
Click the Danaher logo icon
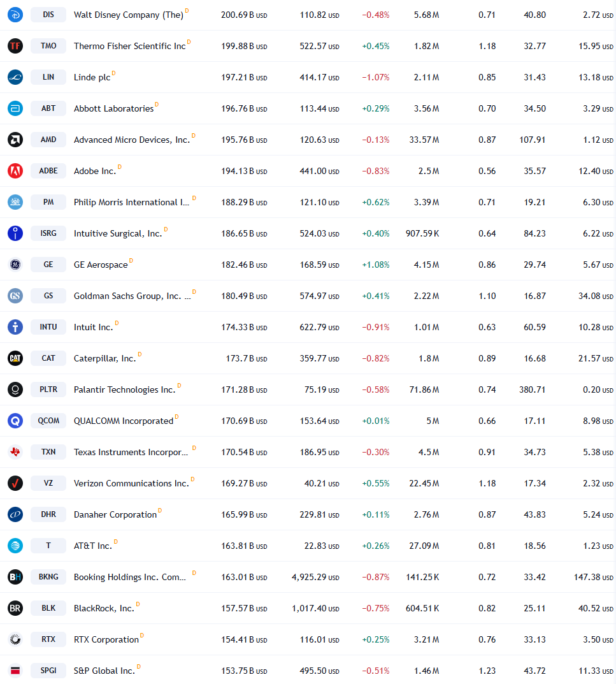(x=15, y=514)
